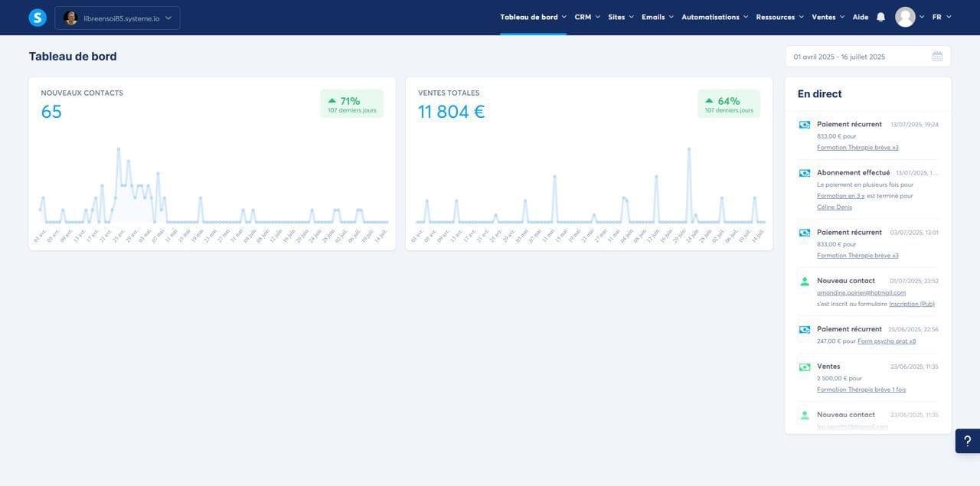Click the user profile avatar
980x486 pixels.
(905, 17)
